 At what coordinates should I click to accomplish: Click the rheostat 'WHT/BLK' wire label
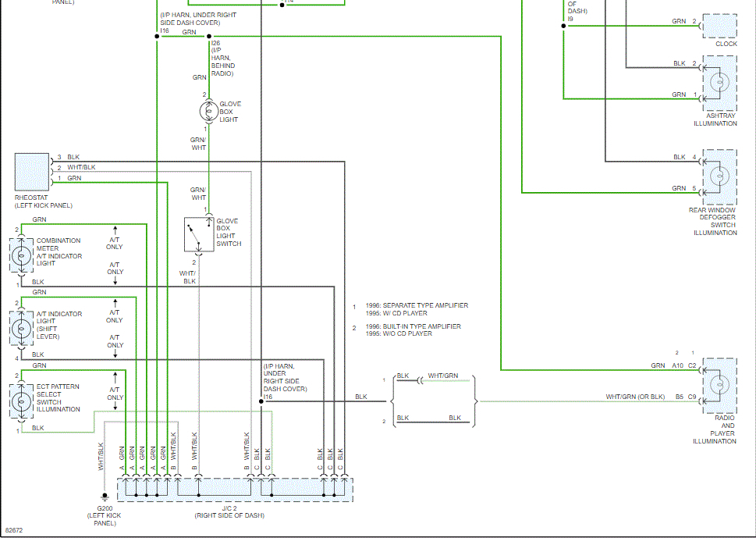pos(81,167)
